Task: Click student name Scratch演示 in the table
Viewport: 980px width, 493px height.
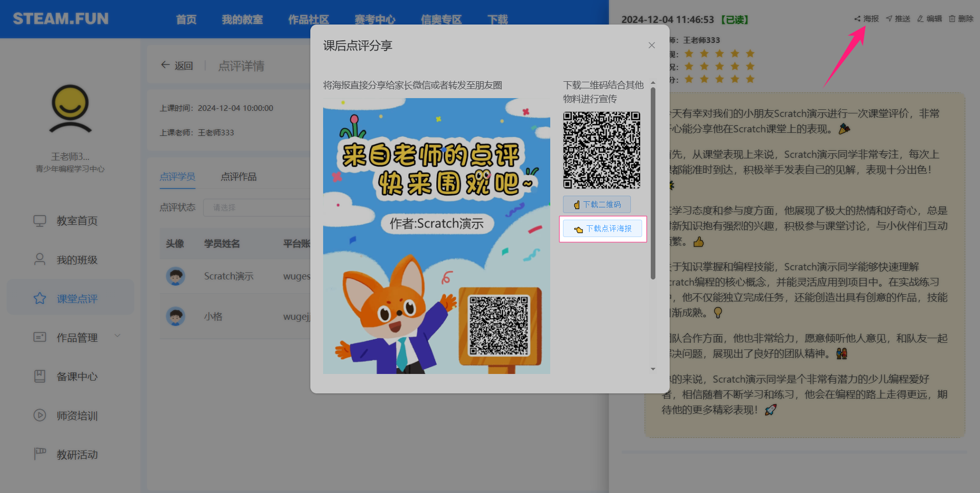Action: click(229, 276)
